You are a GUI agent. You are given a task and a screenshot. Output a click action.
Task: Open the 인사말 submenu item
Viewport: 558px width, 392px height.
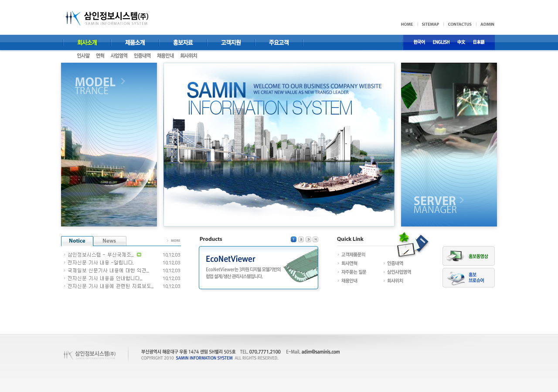point(83,56)
